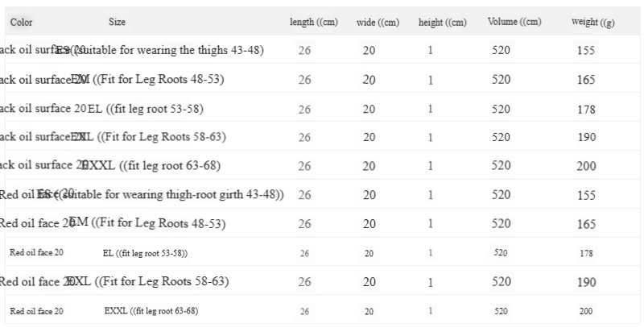
Task: Click weight value 200 in red EXXL row
Action: [586, 311]
